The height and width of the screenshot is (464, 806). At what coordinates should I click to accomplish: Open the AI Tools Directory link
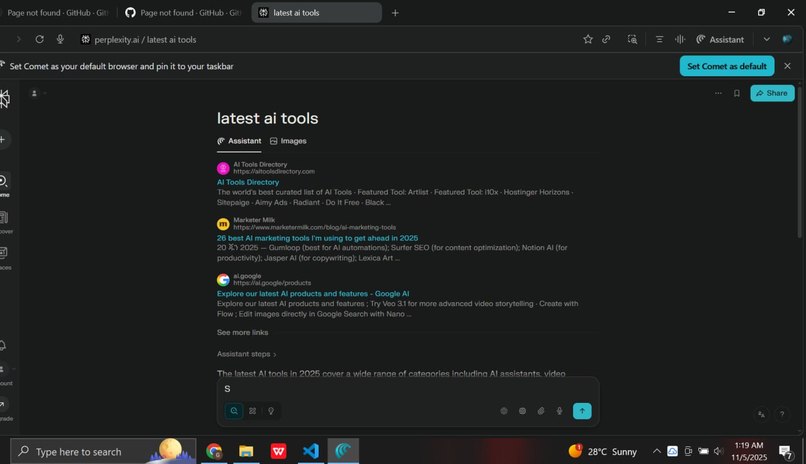(248, 182)
